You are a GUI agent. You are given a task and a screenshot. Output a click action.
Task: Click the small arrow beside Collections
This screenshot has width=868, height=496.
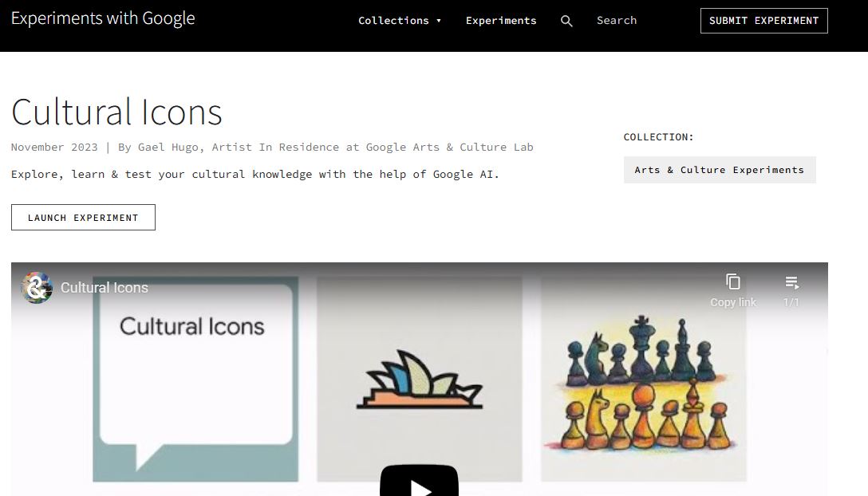(439, 22)
